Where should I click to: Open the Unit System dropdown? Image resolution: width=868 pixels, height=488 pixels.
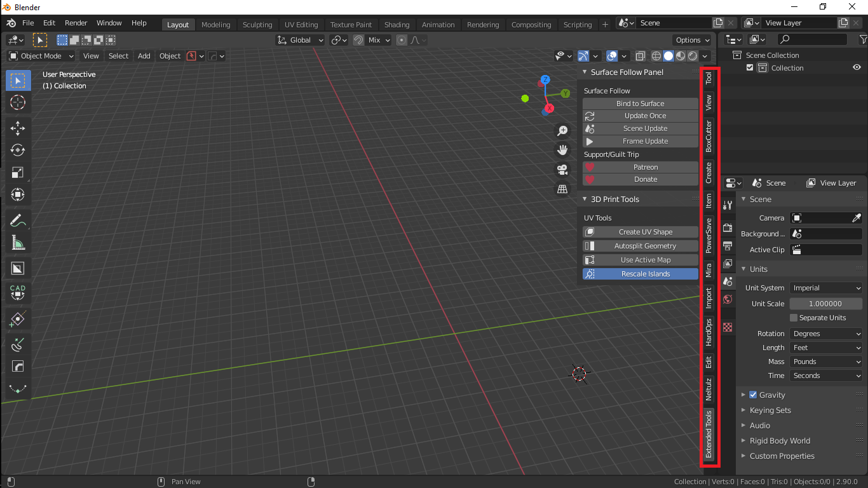click(x=826, y=288)
